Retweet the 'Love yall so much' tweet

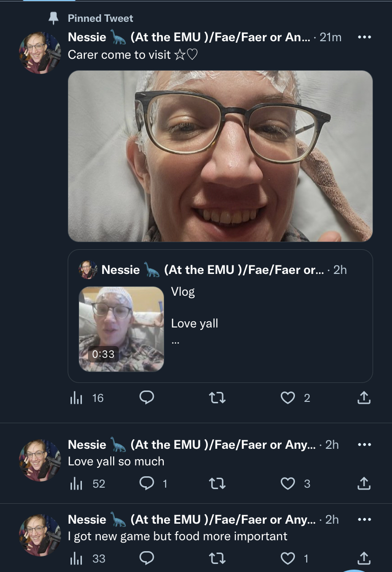pyautogui.click(x=217, y=483)
